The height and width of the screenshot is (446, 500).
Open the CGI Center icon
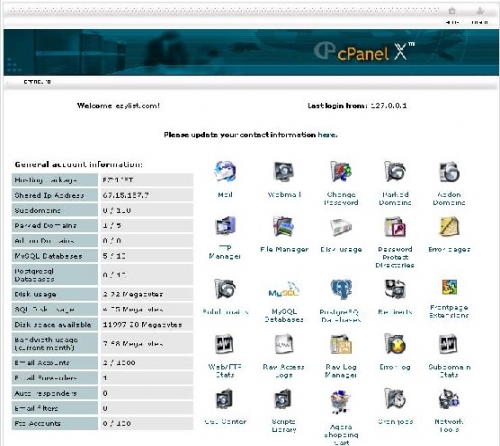point(224,399)
